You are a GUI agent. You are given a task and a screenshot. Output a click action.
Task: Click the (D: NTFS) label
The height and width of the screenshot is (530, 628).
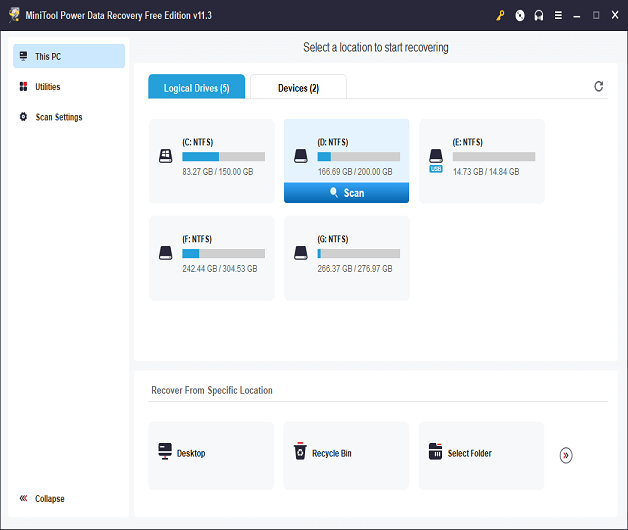(333, 142)
